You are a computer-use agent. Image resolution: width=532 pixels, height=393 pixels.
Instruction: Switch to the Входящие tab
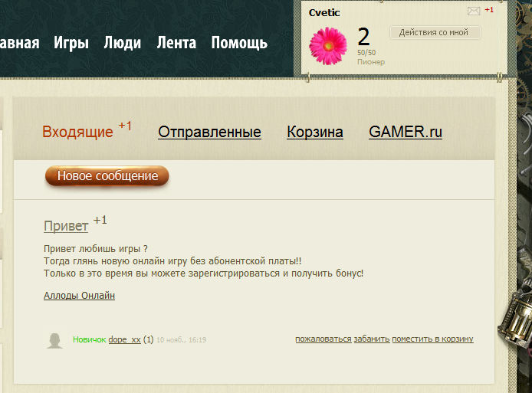(x=77, y=132)
